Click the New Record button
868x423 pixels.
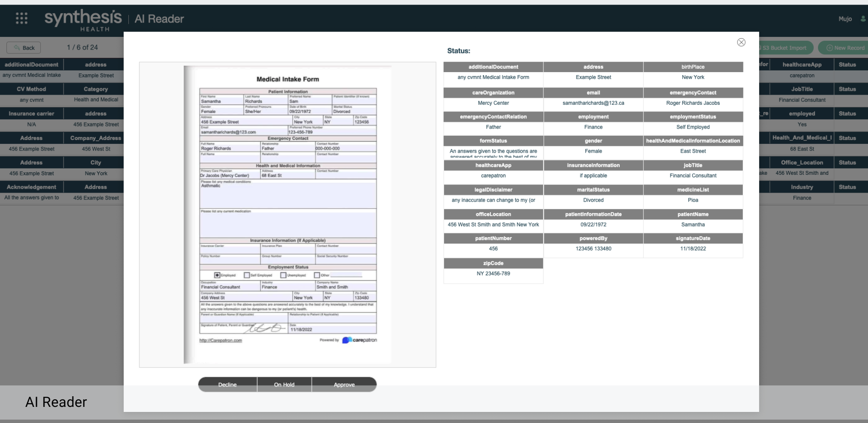pyautogui.click(x=845, y=48)
